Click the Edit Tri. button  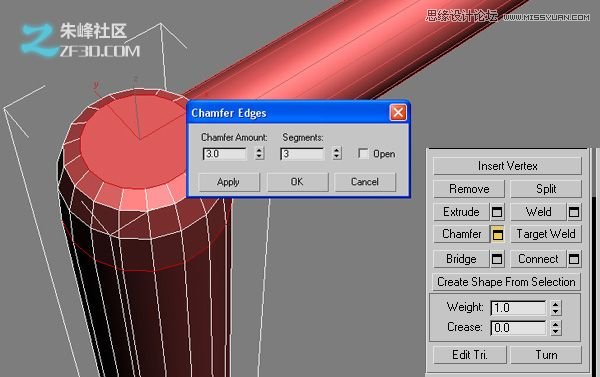[x=470, y=355]
